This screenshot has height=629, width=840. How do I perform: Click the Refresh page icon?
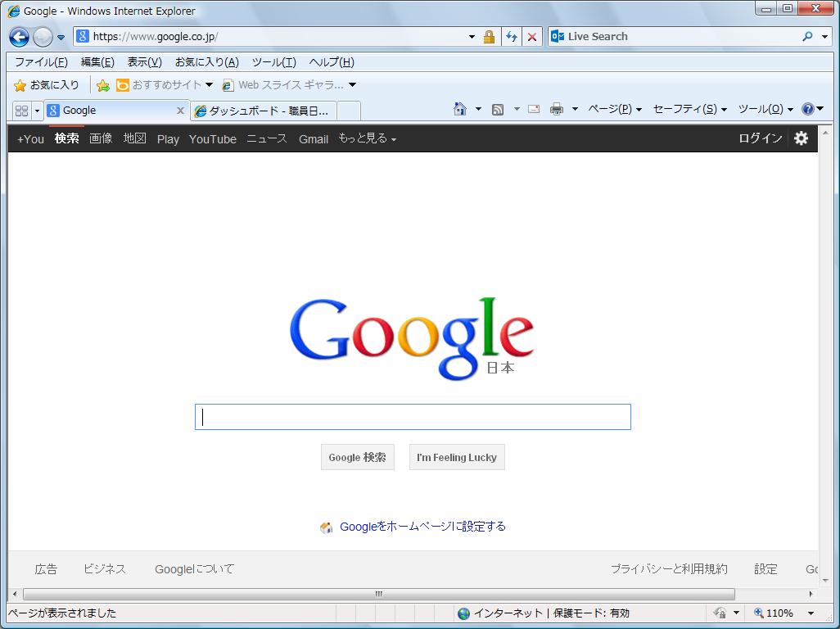[x=512, y=36]
